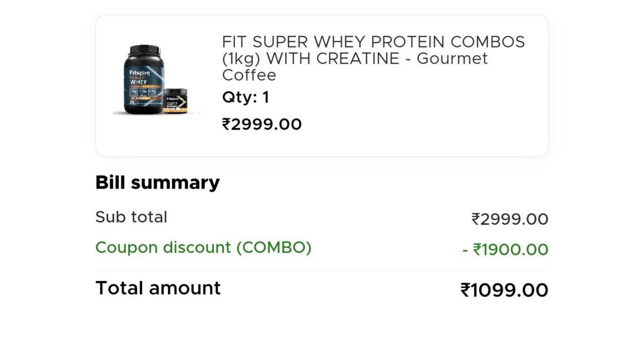The image size is (644, 362).
Task: Click the Fitspire logo on whey jar
Action: [x=139, y=73]
